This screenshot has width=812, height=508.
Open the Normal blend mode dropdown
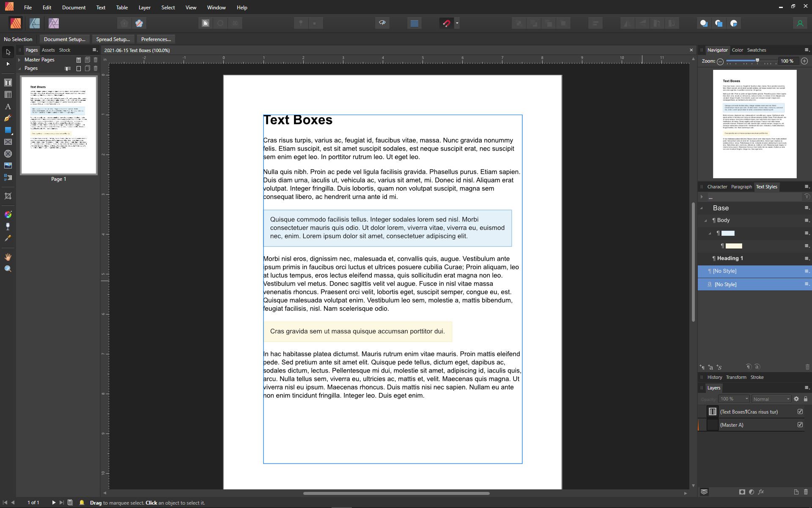(770, 399)
